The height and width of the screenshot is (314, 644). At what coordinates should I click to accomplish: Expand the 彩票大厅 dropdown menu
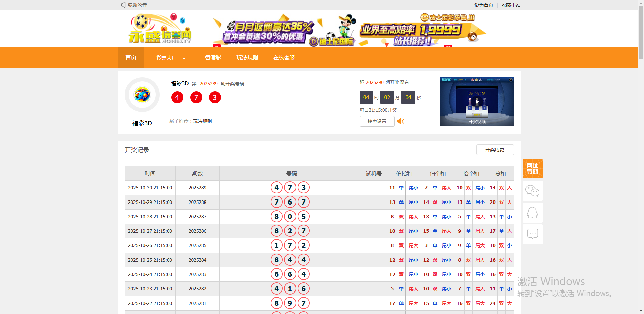pyautogui.click(x=170, y=58)
